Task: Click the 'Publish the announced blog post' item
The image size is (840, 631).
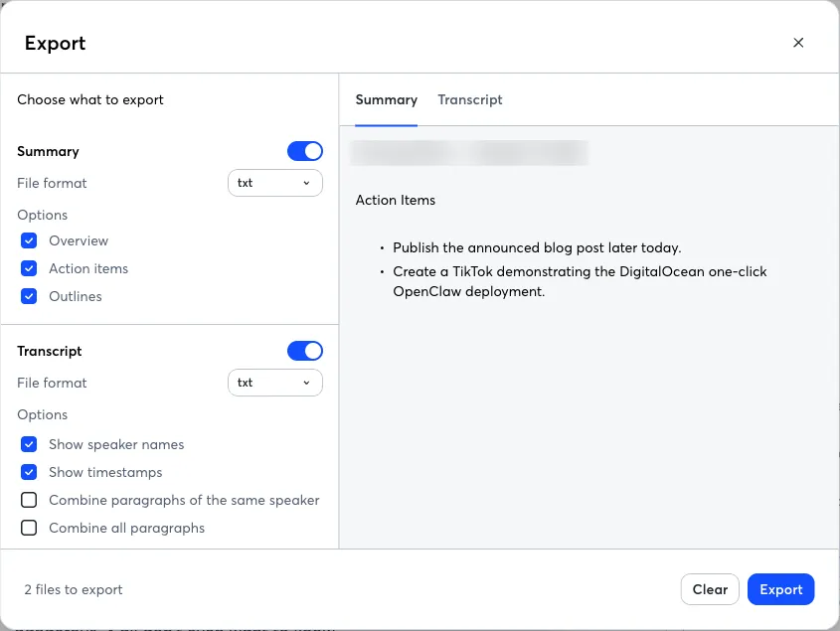Action: tap(537, 247)
